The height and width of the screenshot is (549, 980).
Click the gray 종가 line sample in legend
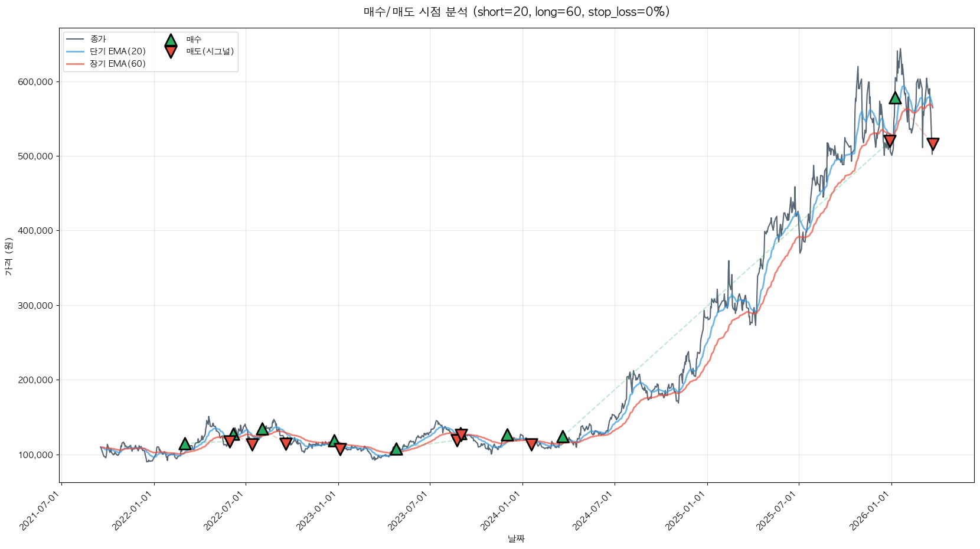76,40
